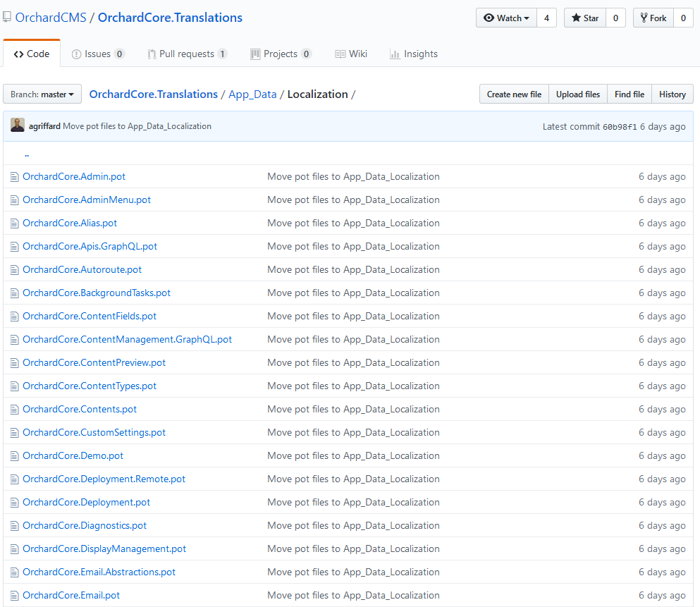Screen dimensions: 700x607
Task: Open OrchardCore.ContentManagement.GraphQL.pot file
Action: pos(127,340)
